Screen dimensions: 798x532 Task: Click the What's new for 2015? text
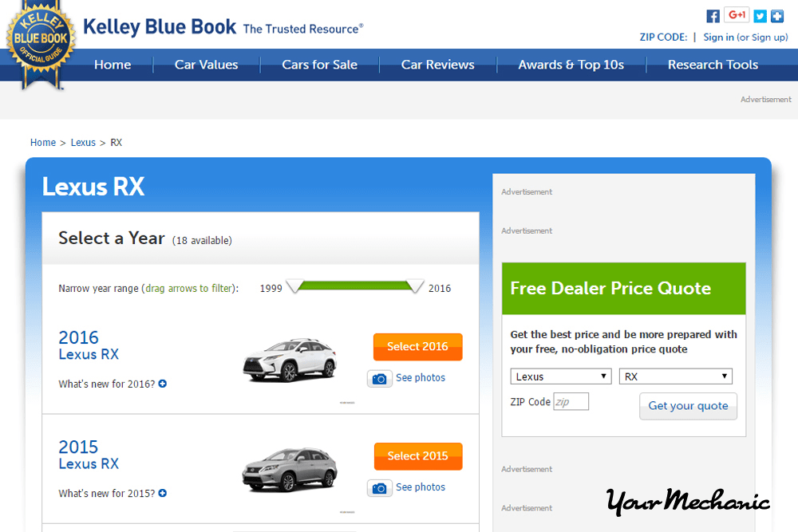pyautogui.click(x=107, y=494)
